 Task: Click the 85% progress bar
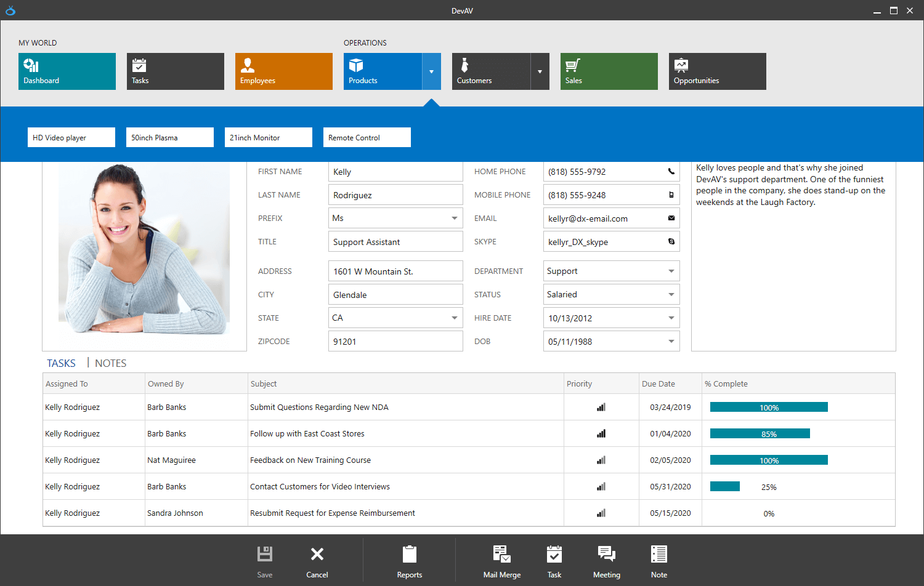(x=760, y=434)
